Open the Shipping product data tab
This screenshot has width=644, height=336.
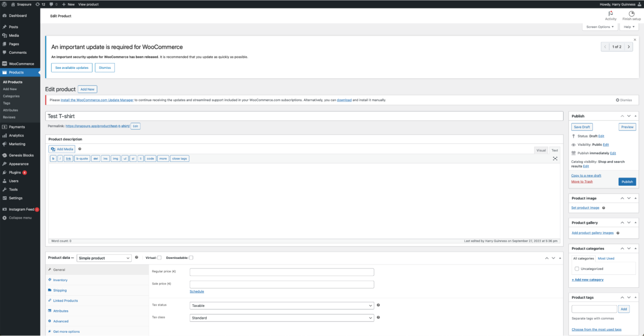coord(60,290)
